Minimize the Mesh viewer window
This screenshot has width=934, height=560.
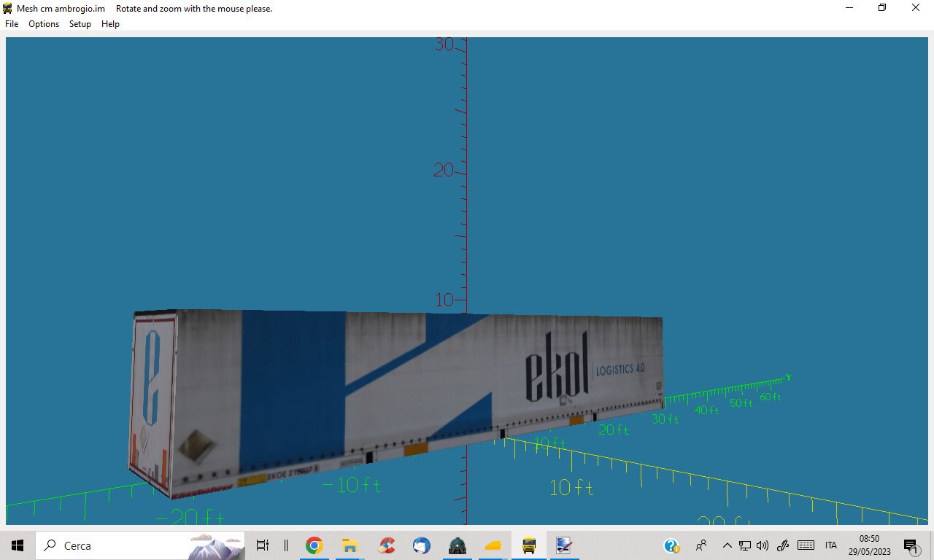[849, 8]
